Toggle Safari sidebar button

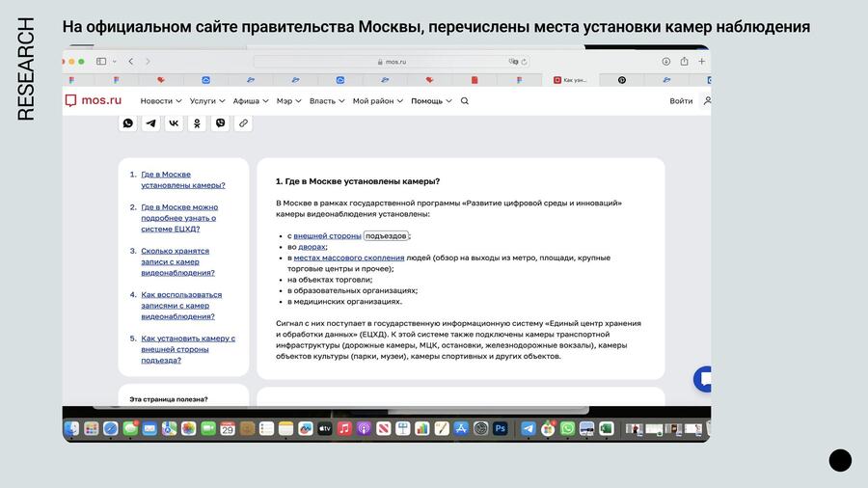[101, 62]
